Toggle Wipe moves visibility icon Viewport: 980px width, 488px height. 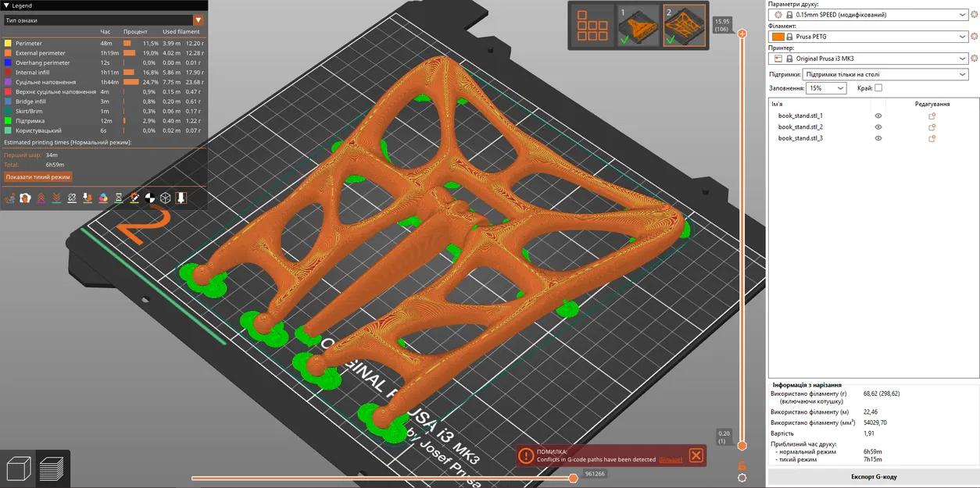coord(25,198)
